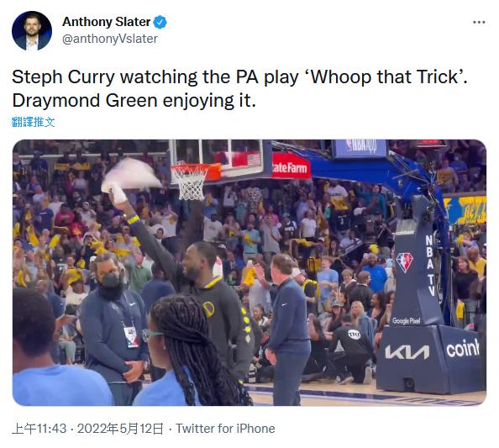Open the @anthonyVslater handle link
Viewport: 499px width, 448px height.
click(x=110, y=39)
